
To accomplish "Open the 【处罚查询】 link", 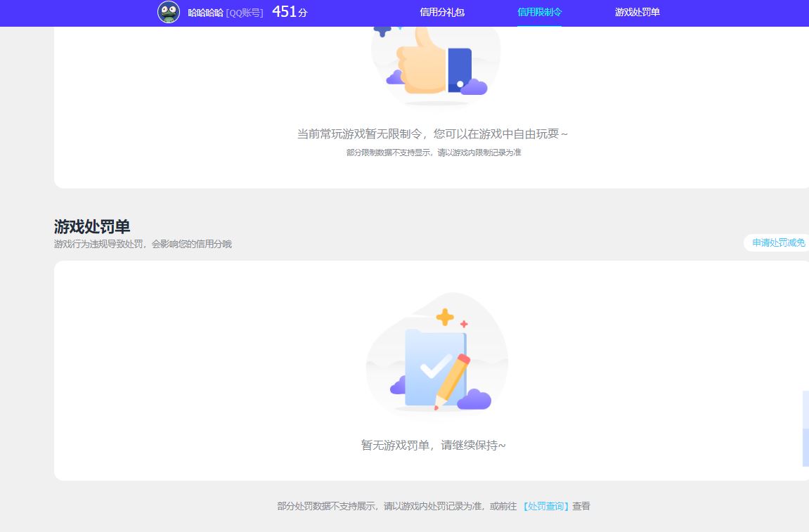I will coord(546,506).
